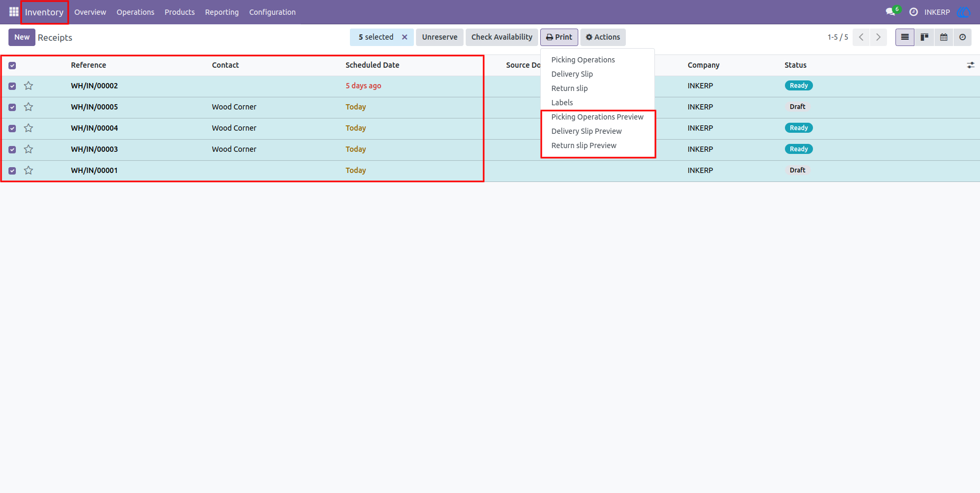Viewport: 980px width, 493px height.
Task: Open the conversations chat icon
Action: (891, 12)
